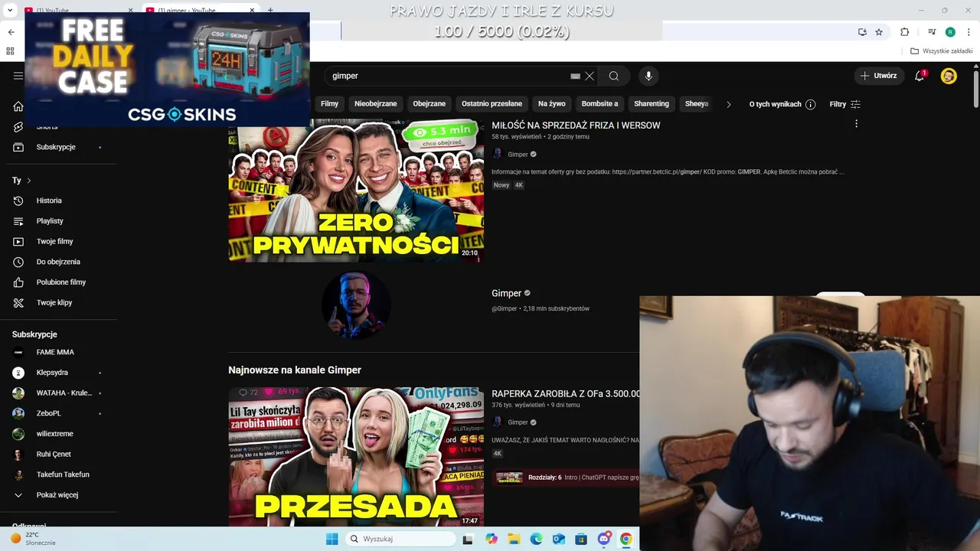This screenshot has height=551, width=980.
Task: Open RAPERKA ZAROBIŁA Z OFa video title
Action: click(x=566, y=394)
